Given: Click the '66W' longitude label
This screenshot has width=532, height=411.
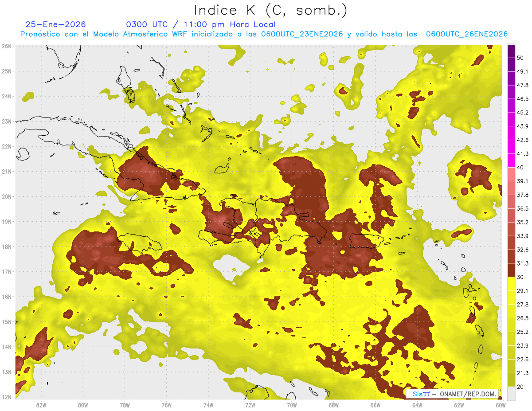Looking at the screenshot, I should 376,405.
